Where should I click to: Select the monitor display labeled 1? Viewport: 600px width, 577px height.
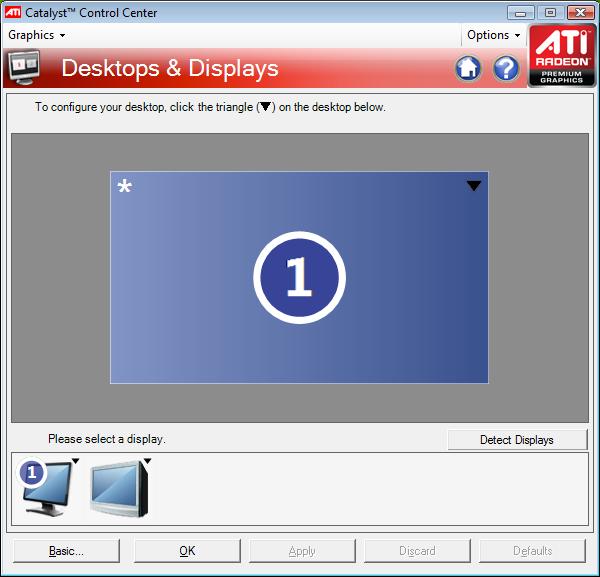point(45,487)
